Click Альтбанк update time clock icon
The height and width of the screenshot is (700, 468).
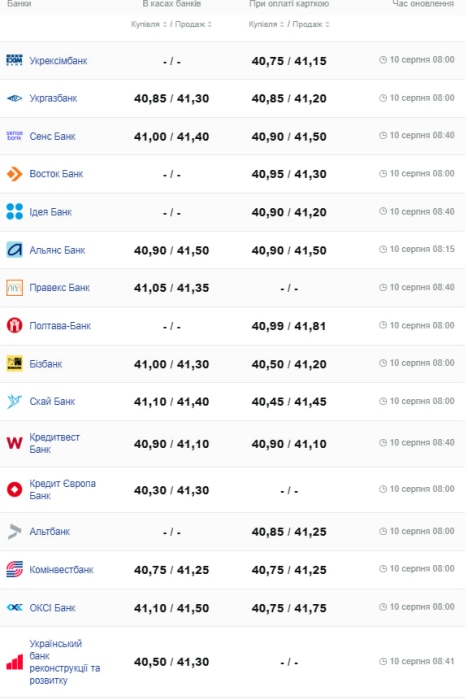tap(383, 531)
